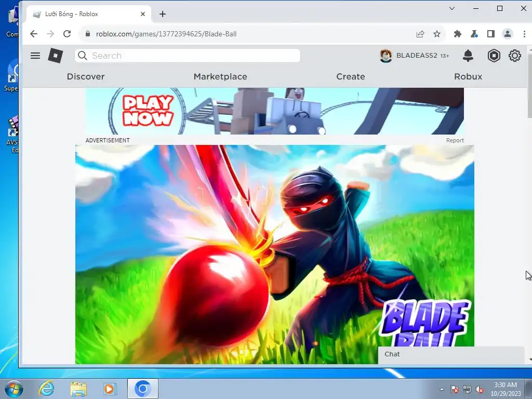Click into the Roblox Search field
This screenshot has height=399, width=532.
pyautogui.click(x=187, y=56)
